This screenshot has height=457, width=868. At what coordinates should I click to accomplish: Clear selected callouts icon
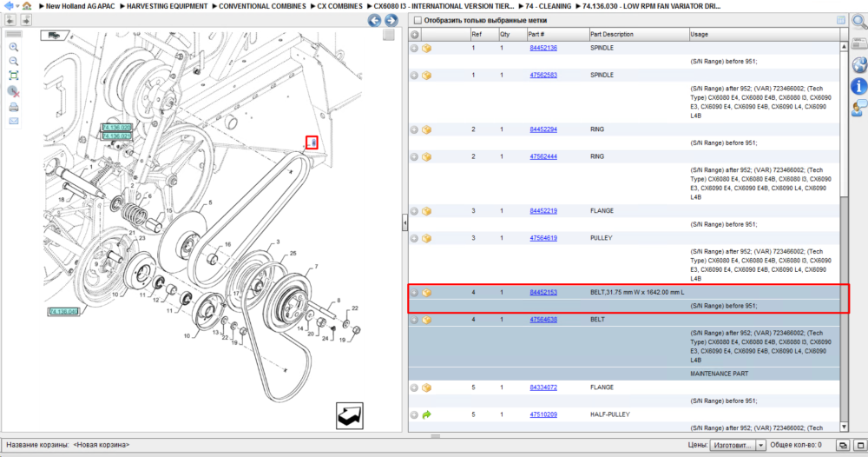click(14, 91)
